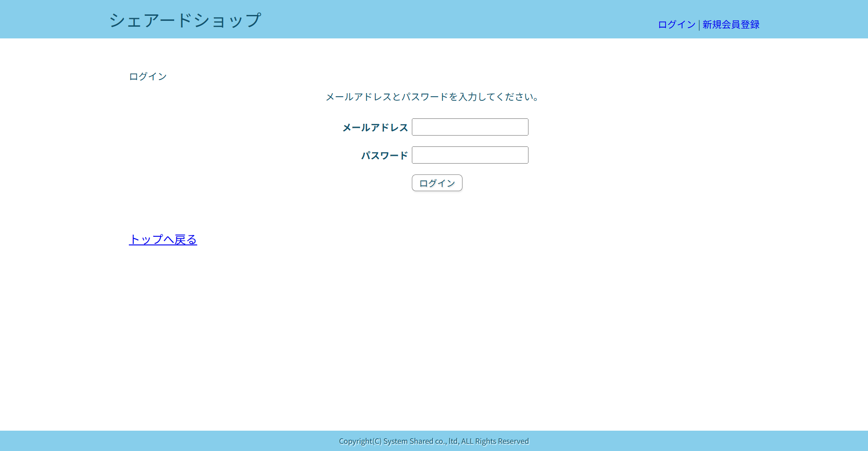Viewport: 868px width, 451px height.
Task: Click the メールアドレス field label
Action: point(375,127)
